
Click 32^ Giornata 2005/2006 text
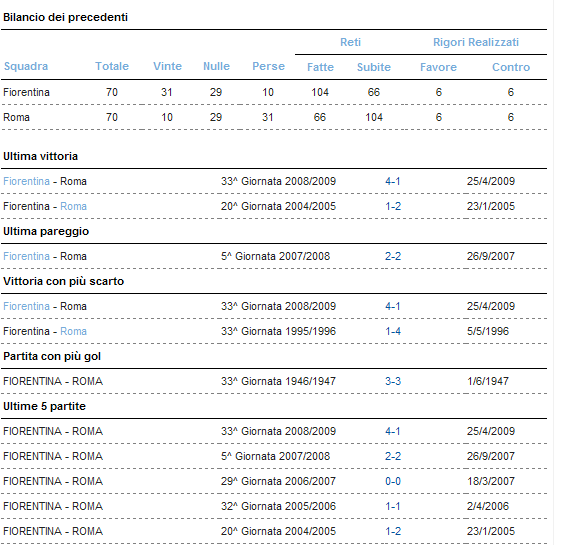tap(278, 507)
